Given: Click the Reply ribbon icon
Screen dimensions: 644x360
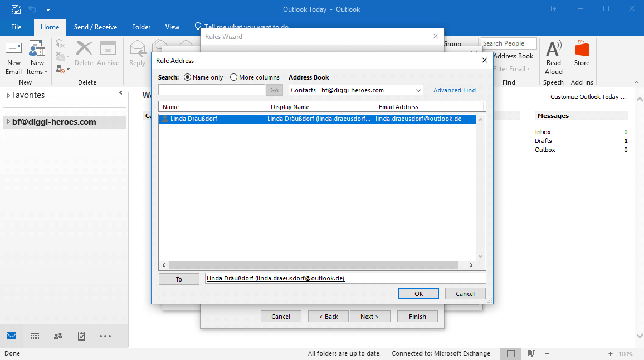Looking at the screenshot, I should (137, 54).
